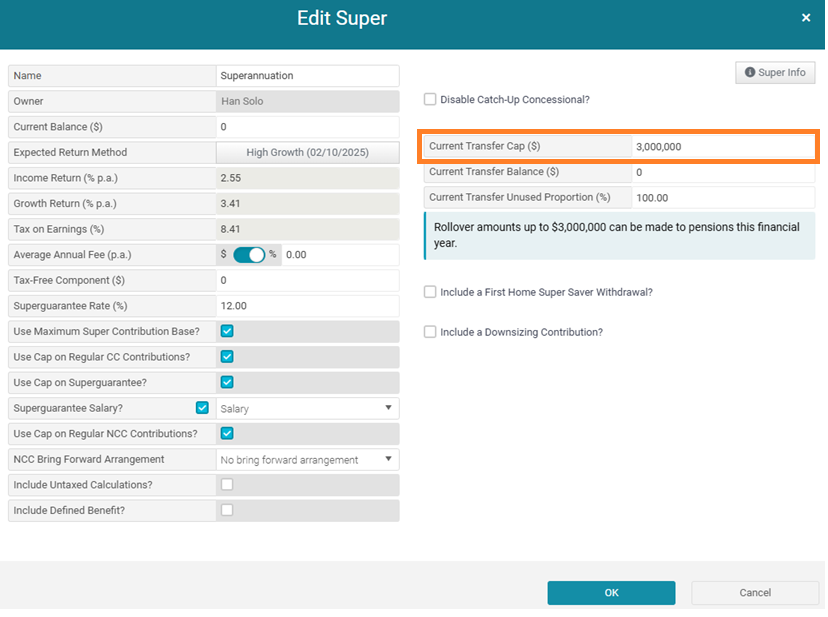This screenshot has height=617, width=828.
Task: Close the Edit Super dialog
Action: [x=806, y=18]
